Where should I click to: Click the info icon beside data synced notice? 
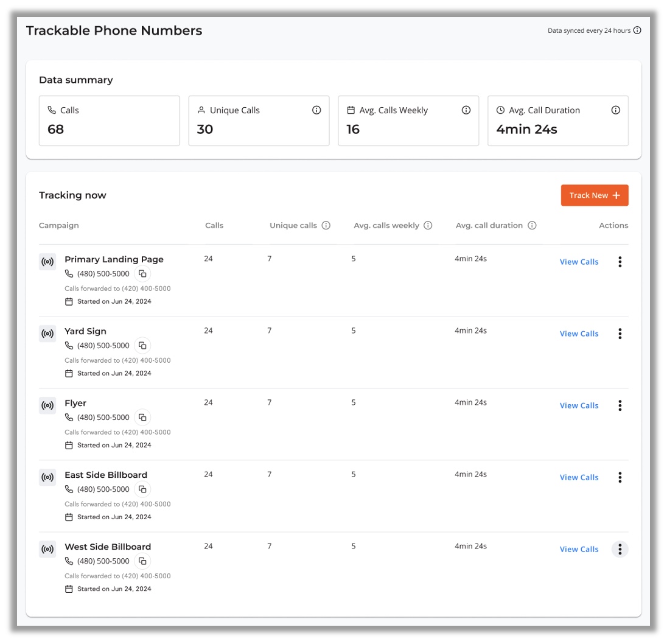pyautogui.click(x=637, y=30)
